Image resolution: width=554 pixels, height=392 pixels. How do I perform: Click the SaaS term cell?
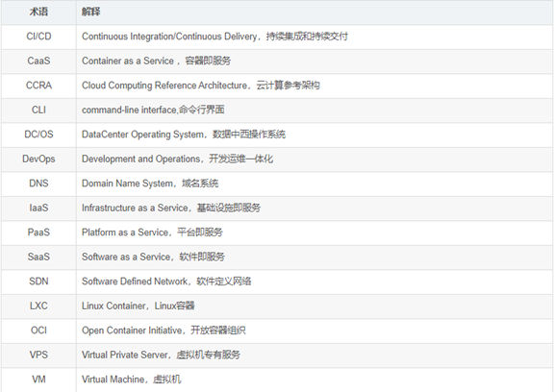38,257
